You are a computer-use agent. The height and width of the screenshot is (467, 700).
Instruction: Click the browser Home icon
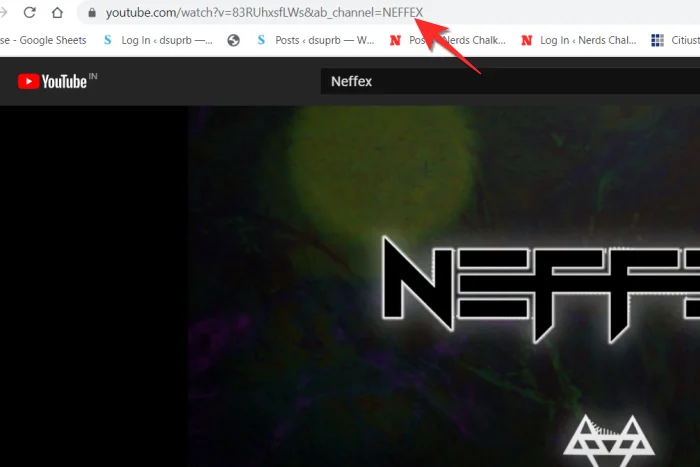tap(59, 13)
